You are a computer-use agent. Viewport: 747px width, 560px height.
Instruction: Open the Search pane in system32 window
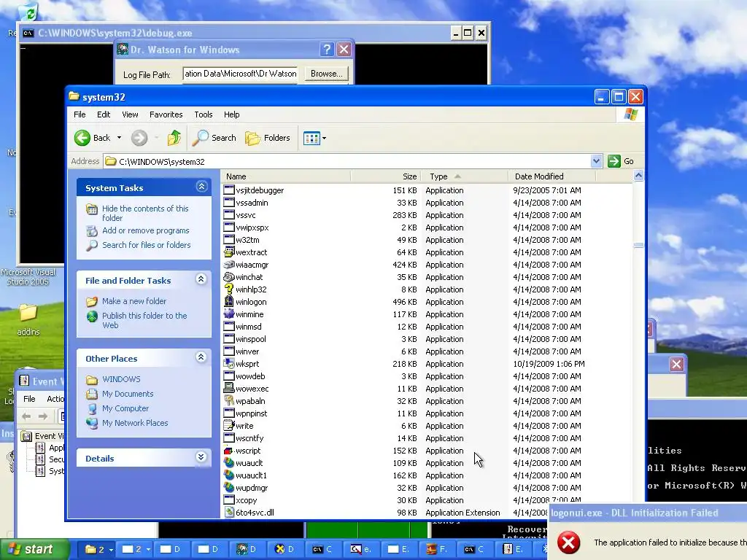[x=214, y=138]
